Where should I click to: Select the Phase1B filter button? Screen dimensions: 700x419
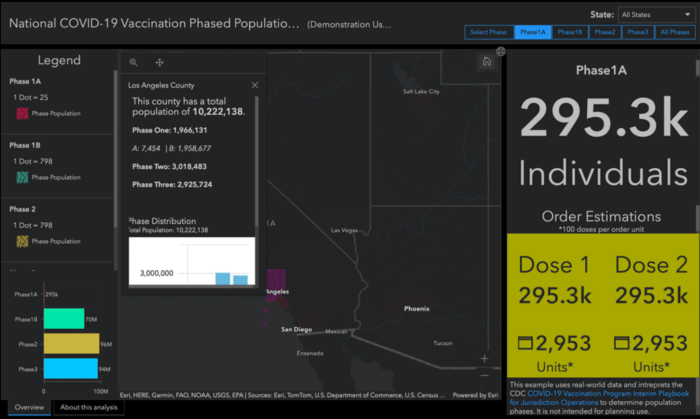tap(570, 32)
